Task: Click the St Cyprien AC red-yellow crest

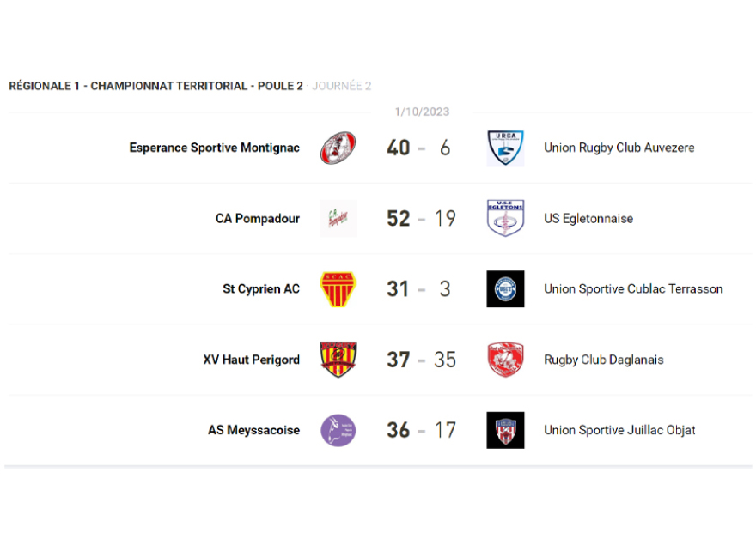Action: [x=338, y=289]
